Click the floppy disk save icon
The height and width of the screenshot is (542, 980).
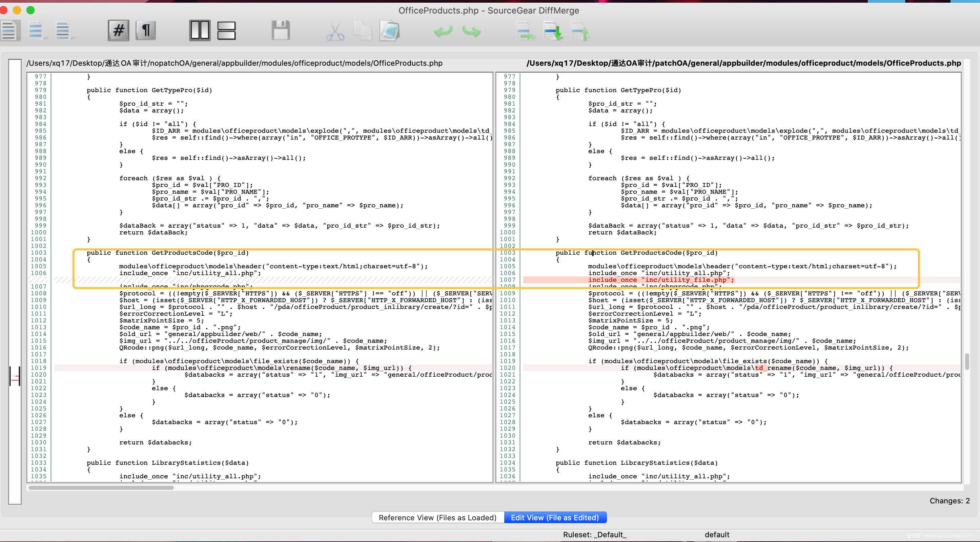coord(281,30)
